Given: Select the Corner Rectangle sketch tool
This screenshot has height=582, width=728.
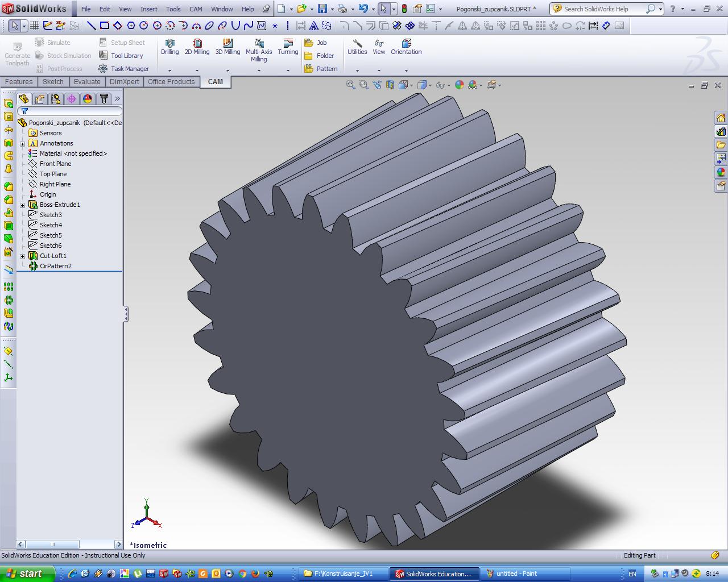Looking at the screenshot, I should (x=105, y=26).
